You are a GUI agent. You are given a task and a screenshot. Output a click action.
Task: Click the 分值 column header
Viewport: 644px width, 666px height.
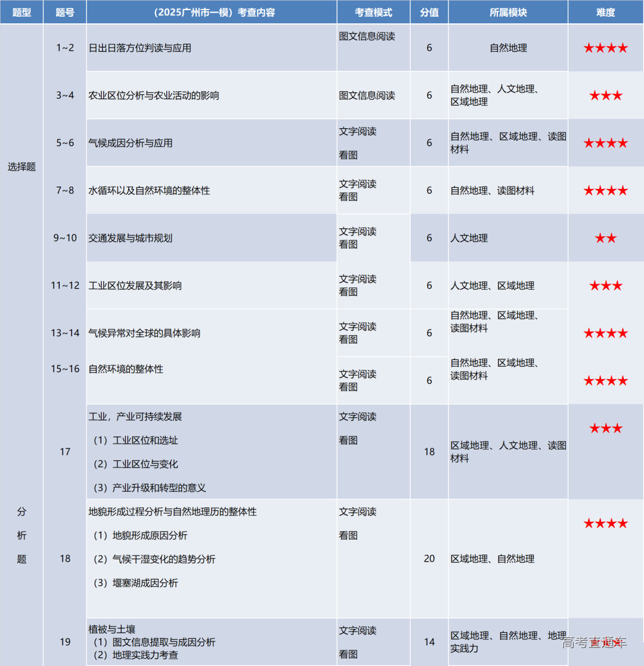pos(429,12)
